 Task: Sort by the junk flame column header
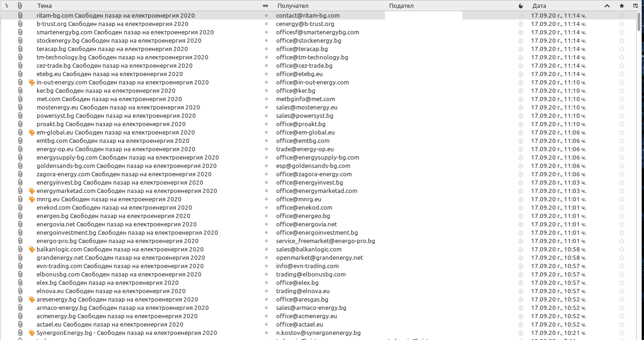pos(521,6)
